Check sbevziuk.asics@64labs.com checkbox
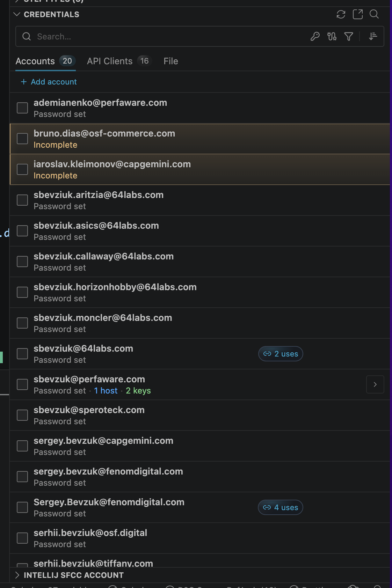The height and width of the screenshot is (588, 392). (x=22, y=231)
